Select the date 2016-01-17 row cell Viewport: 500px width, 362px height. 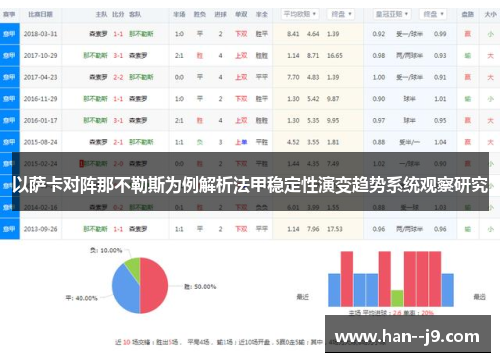(x=40, y=121)
